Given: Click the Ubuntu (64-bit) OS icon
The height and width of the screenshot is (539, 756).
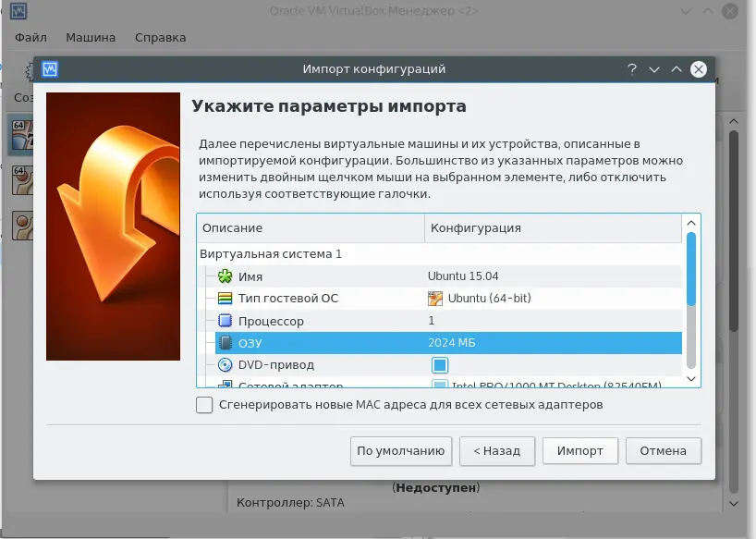Looking at the screenshot, I should [x=436, y=299].
